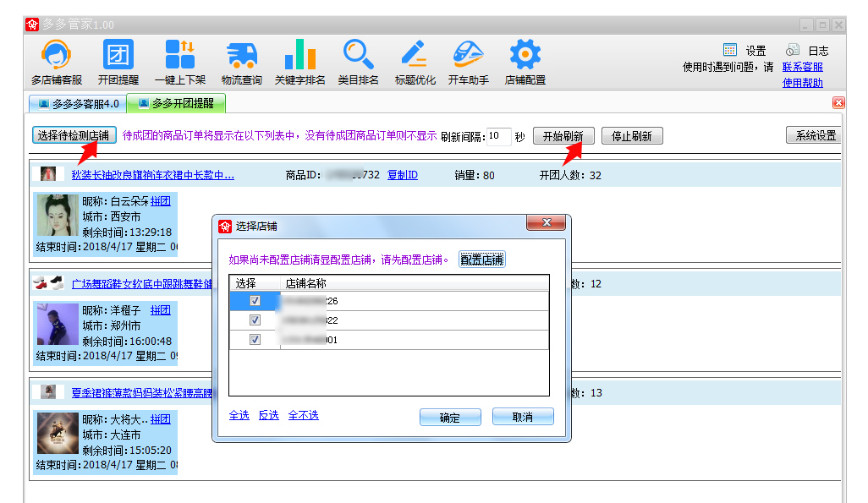Click 拼团 link next to 大将大..
The height and width of the screenshot is (503, 868).
coord(161,419)
